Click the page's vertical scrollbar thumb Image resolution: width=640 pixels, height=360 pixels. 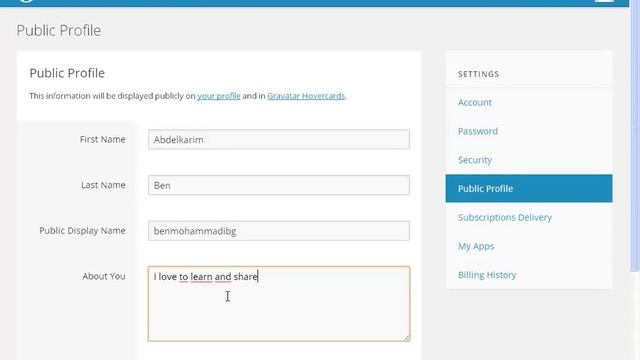coord(635,135)
